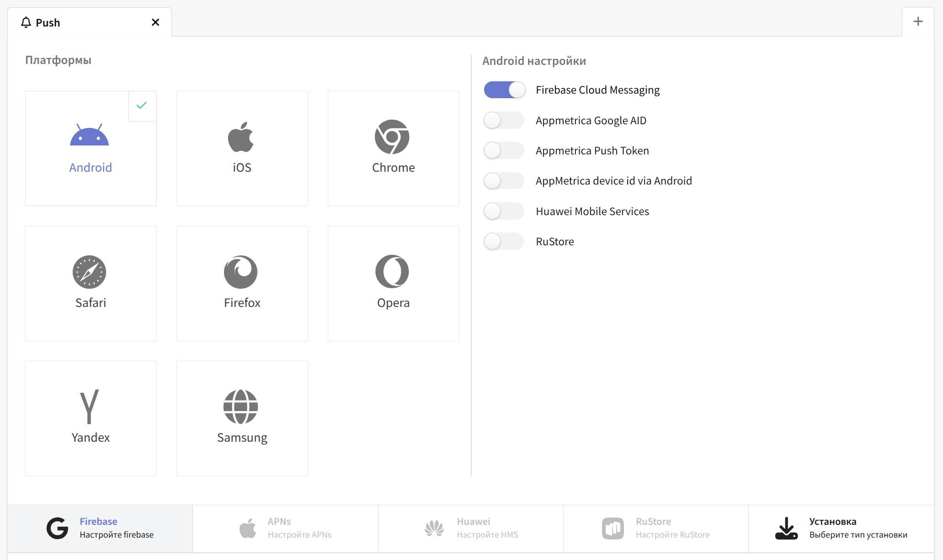This screenshot has width=943, height=560.
Task: Open the Huawei HMS setup step
Action: point(471,528)
